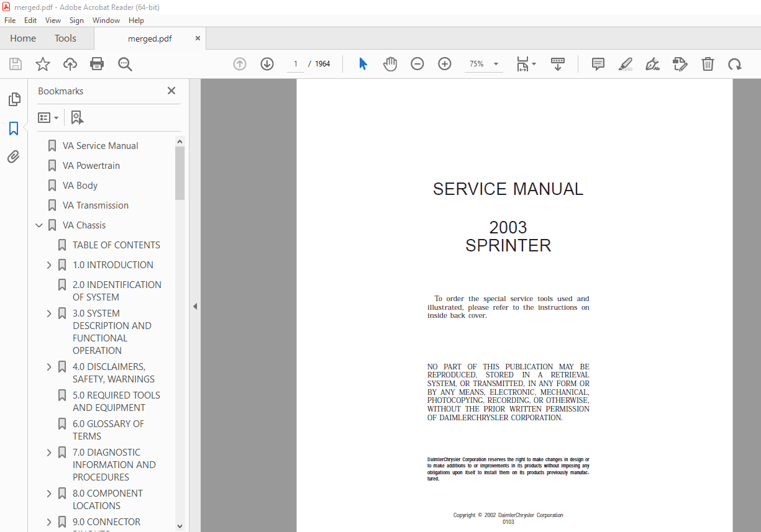Click the page number input field
The height and width of the screenshot is (532, 761).
[295, 63]
